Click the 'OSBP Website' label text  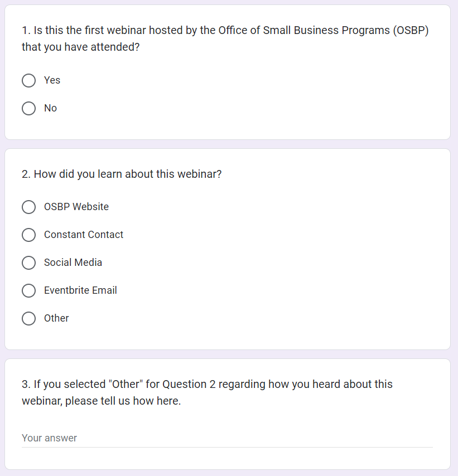pos(76,207)
